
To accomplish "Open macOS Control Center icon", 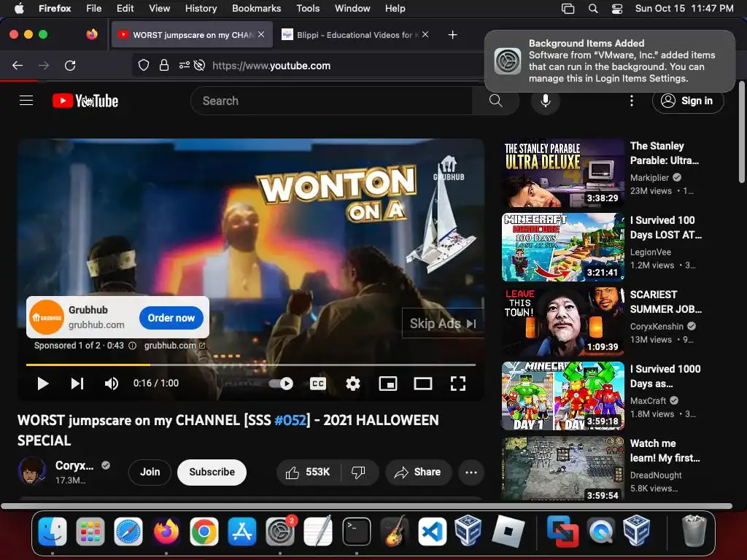I will pos(617,9).
